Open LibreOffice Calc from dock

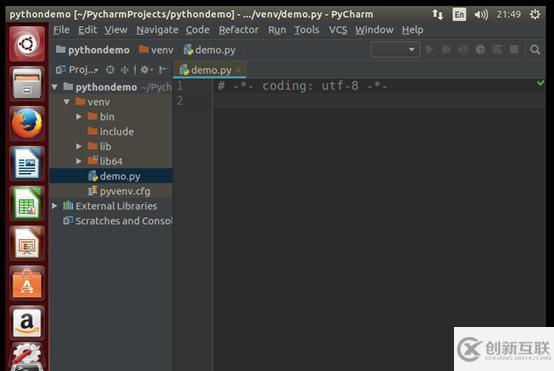27,204
